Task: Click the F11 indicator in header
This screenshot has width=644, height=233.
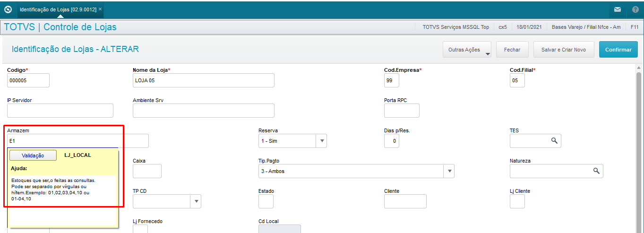Action: (x=635, y=27)
